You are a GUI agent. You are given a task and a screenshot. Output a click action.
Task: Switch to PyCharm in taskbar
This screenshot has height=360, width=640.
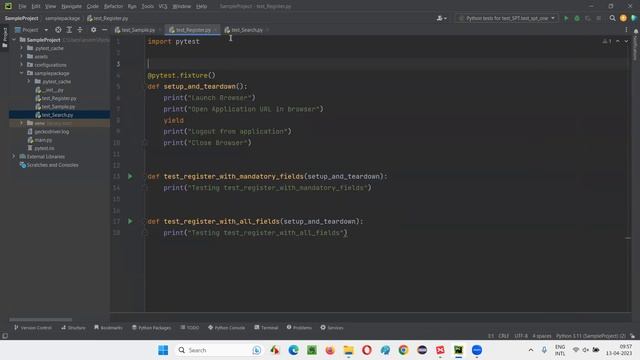click(458, 350)
